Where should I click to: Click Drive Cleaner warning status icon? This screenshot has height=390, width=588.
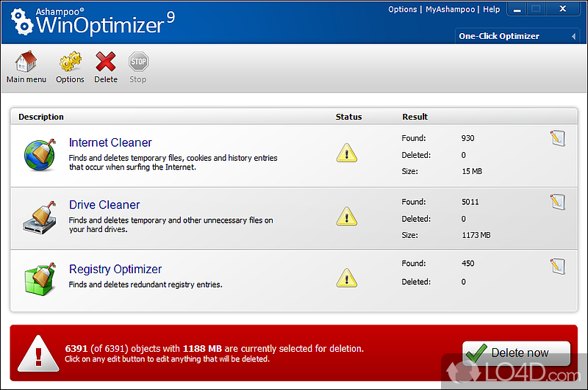click(x=346, y=217)
